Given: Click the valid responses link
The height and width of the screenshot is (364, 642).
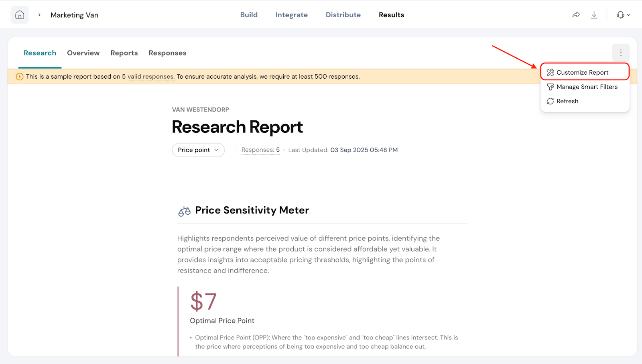Looking at the screenshot, I should [150, 77].
